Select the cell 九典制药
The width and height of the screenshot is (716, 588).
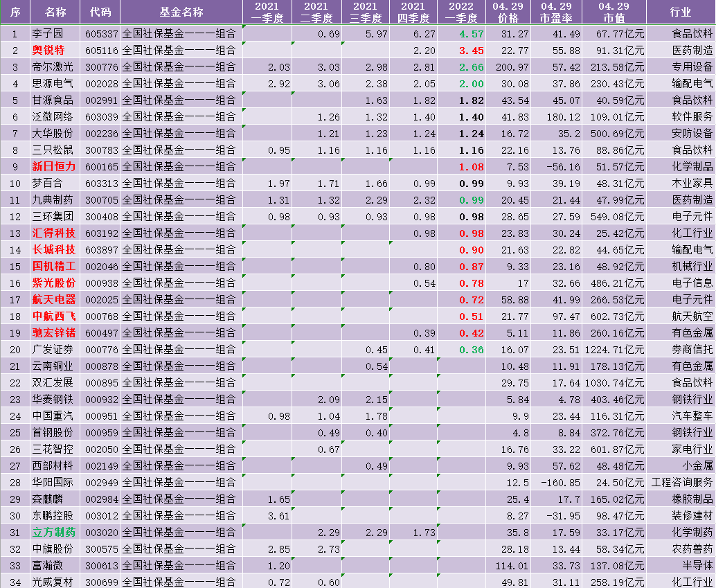53,199
